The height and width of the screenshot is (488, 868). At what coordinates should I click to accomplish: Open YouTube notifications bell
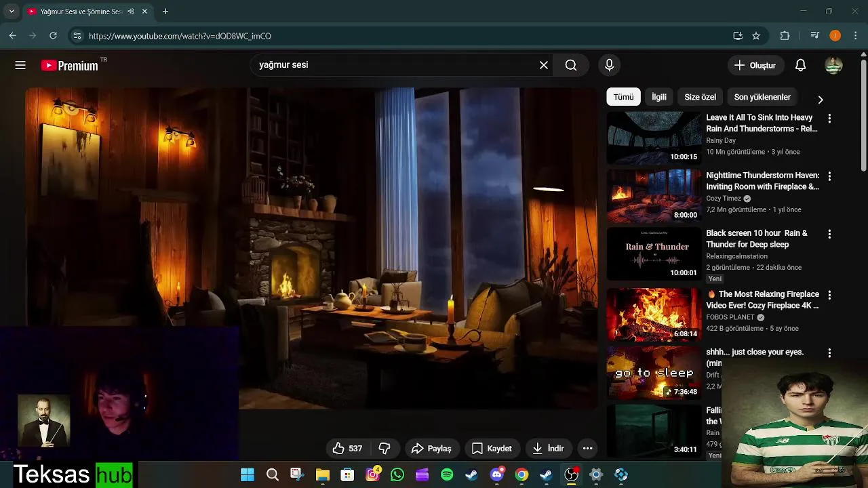[800, 65]
